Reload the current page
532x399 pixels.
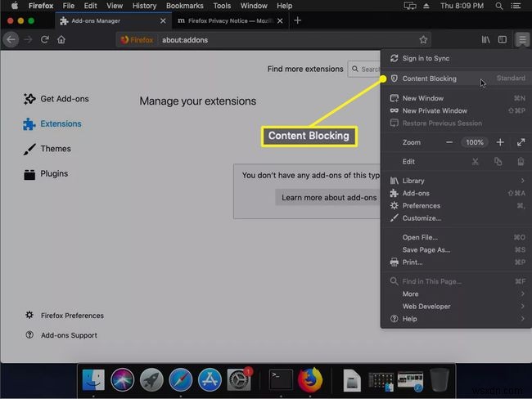(45, 40)
